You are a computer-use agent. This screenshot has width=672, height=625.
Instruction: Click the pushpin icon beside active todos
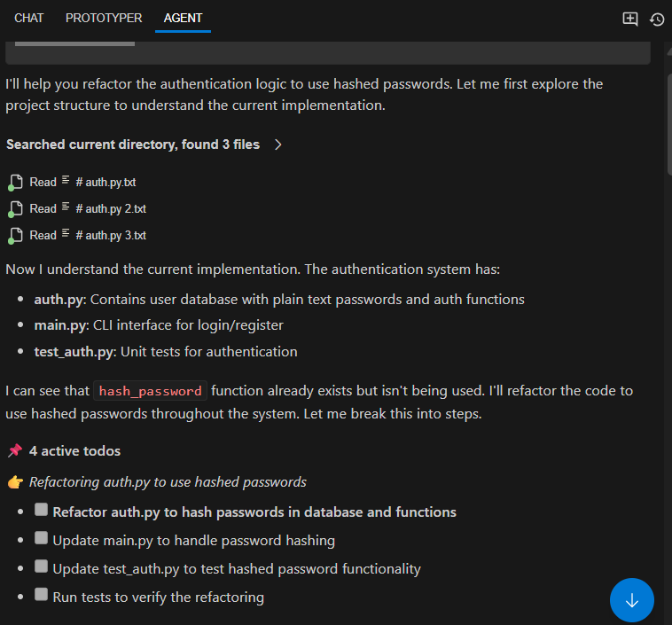(x=14, y=451)
